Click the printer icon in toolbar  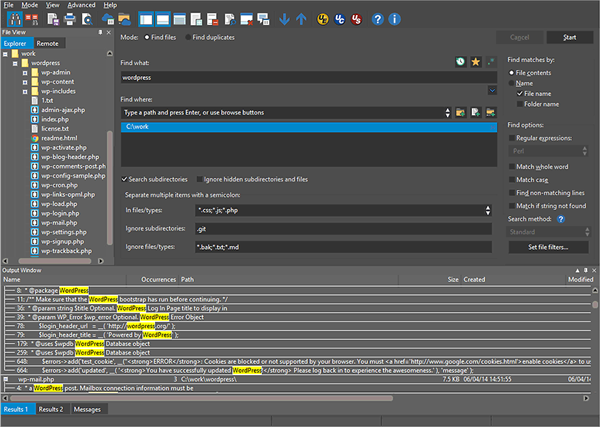coord(70,19)
